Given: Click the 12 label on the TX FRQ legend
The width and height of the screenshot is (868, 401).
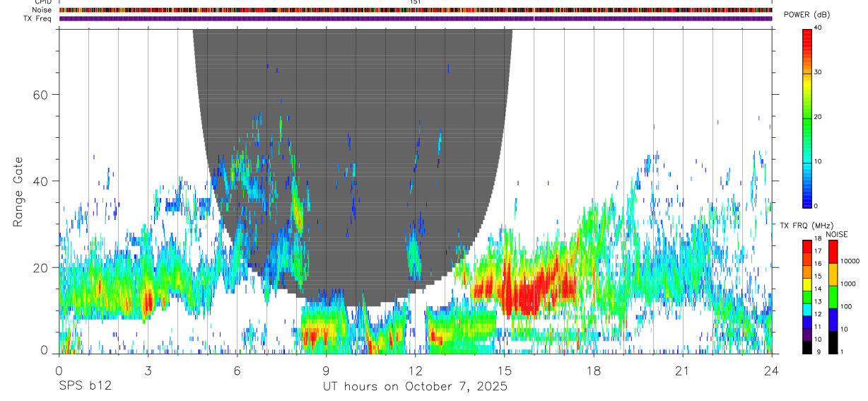Looking at the screenshot, I should [x=817, y=313].
